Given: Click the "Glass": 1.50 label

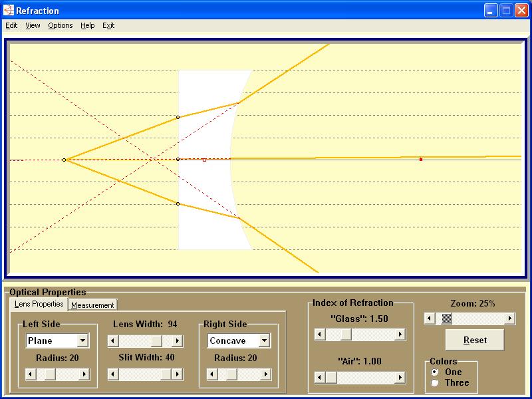Looking at the screenshot, I should (x=359, y=319).
